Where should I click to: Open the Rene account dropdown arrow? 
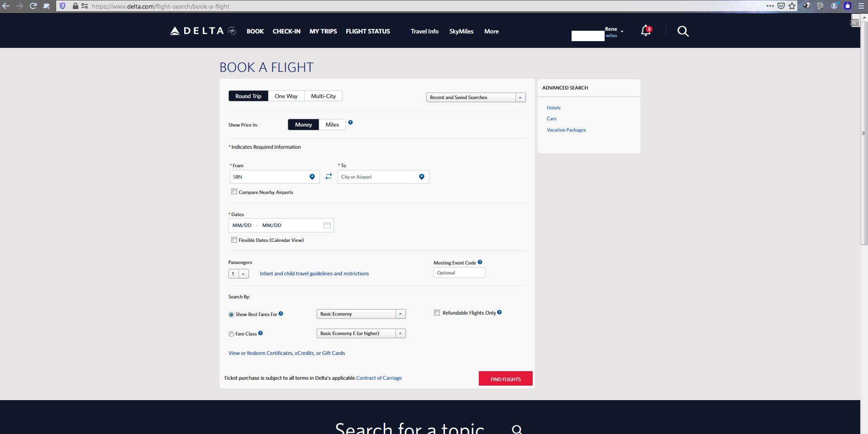[622, 31]
